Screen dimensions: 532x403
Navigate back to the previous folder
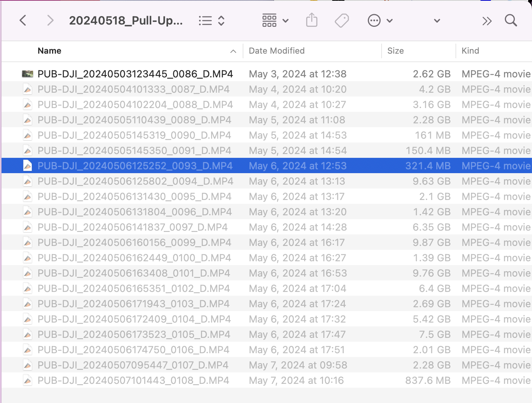(x=23, y=20)
